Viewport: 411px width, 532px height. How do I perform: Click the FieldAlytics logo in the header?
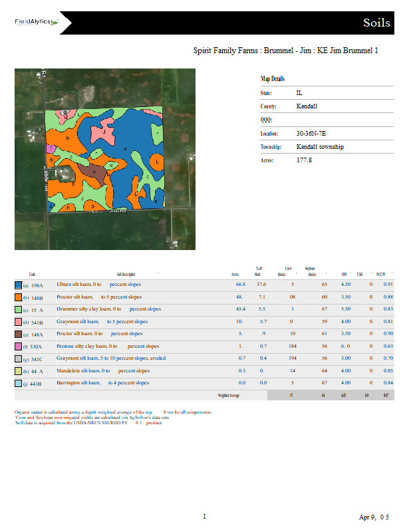[x=37, y=22]
